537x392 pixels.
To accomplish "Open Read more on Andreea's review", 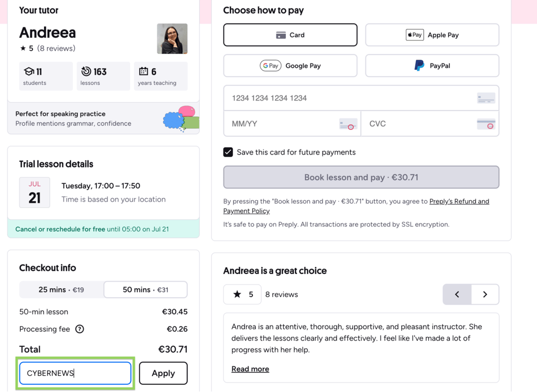I will [x=250, y=369].
